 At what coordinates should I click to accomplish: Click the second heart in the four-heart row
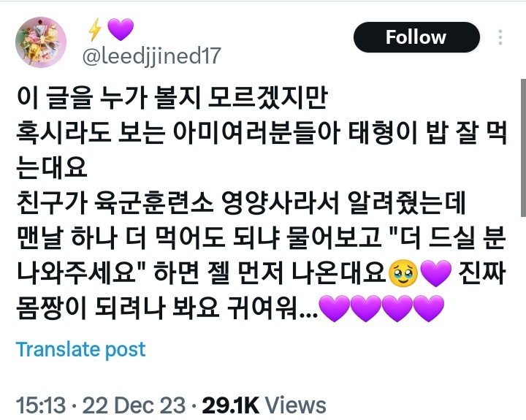click(366, 309)
